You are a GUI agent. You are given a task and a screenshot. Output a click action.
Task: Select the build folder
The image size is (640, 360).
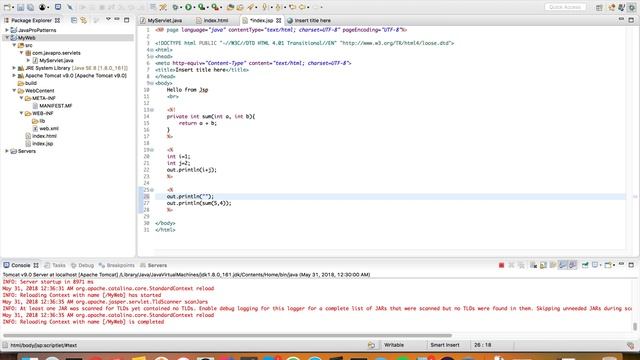coord(31,83)
